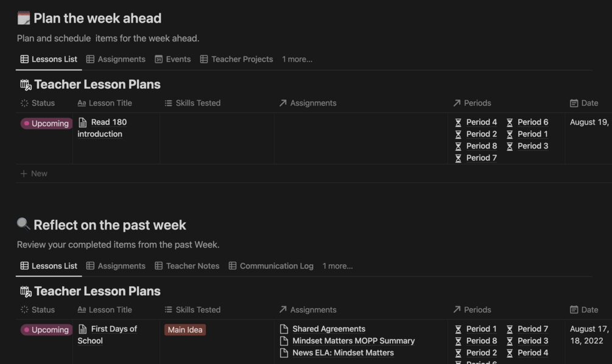Image resolution: width=612 pixels, height=364 pixels.
Task: Click the Main Idea skill tag
Action: 185,330
